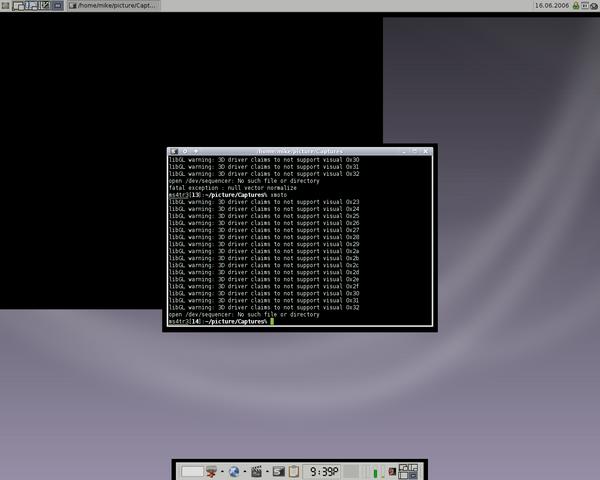Switch to the first desktop in top pager

20,6
